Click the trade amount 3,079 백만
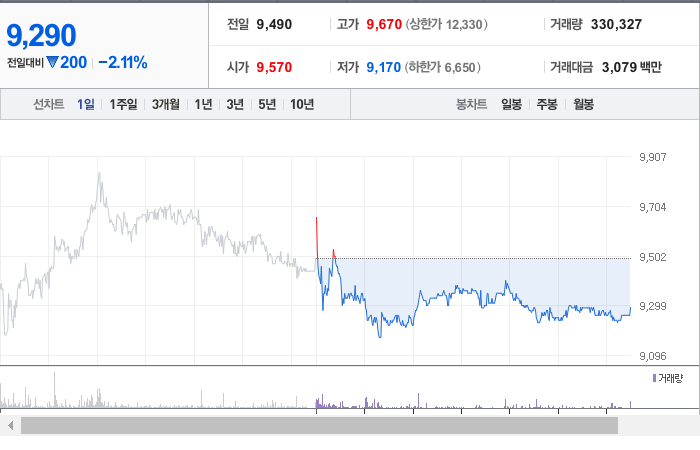 coord(632,67)
